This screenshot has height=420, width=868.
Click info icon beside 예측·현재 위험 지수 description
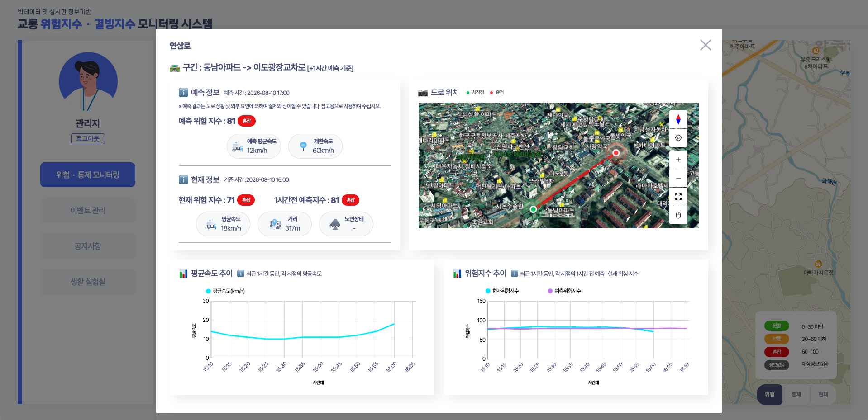coord(515,274)
